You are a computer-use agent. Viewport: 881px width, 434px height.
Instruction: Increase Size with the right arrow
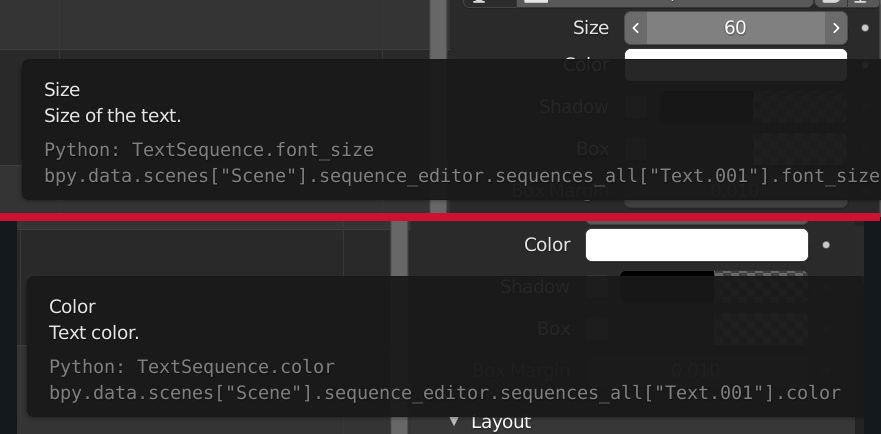(836, 28)
